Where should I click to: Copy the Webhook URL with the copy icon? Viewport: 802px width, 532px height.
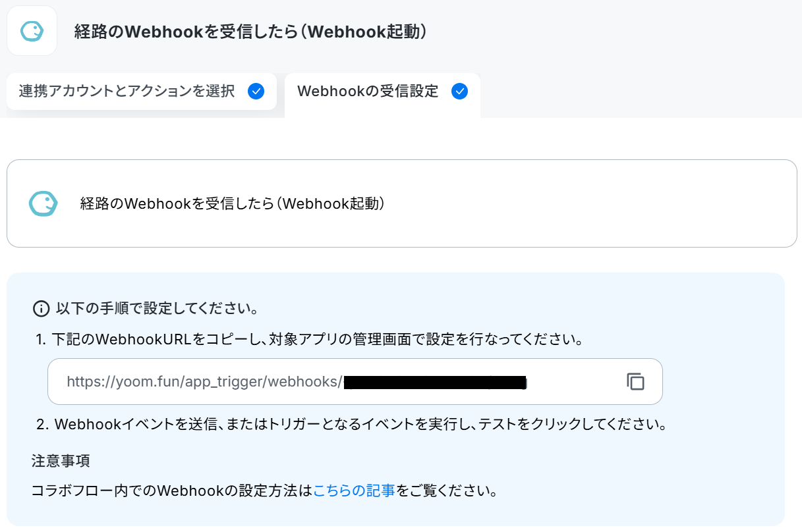(635, 381)
